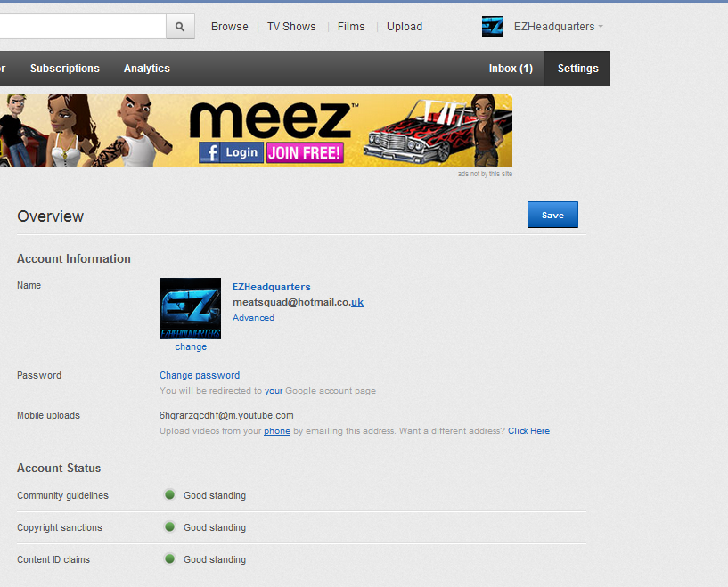The image size is (728, 587).
Task: Click the 'phone' link in mobile uploads
Action: (x=277, y=431)
